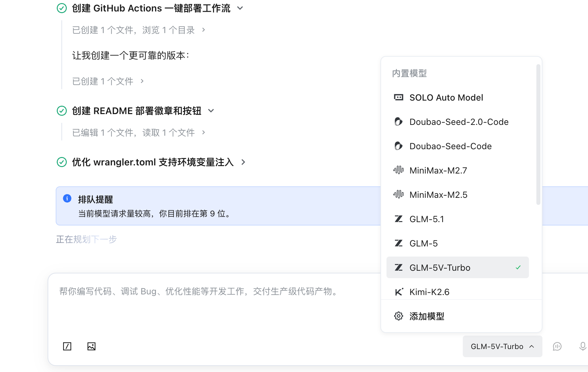Viewport: 588px width, 372px height.
Task: Click the gear icon next to 添加模型
Action: click(399, 316)
